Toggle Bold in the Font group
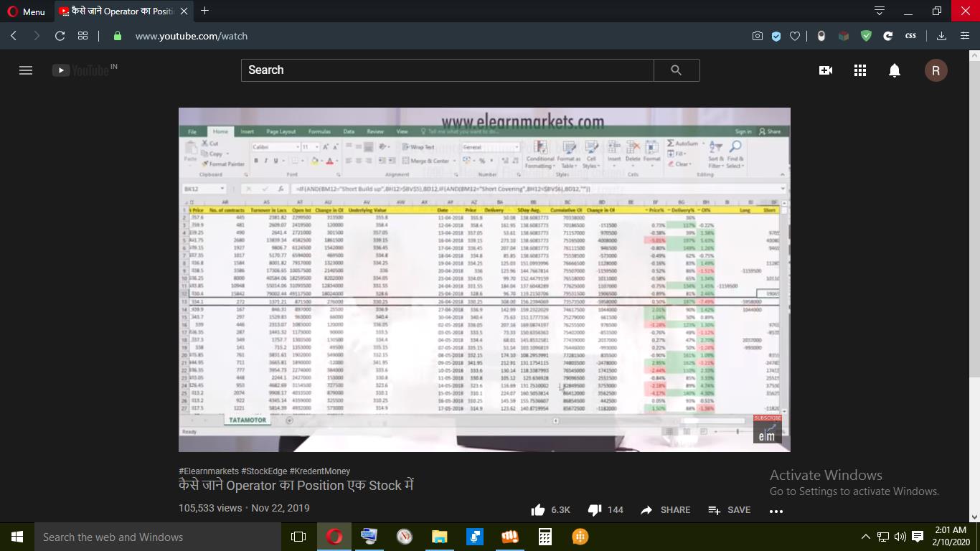 tap(255, 160)
